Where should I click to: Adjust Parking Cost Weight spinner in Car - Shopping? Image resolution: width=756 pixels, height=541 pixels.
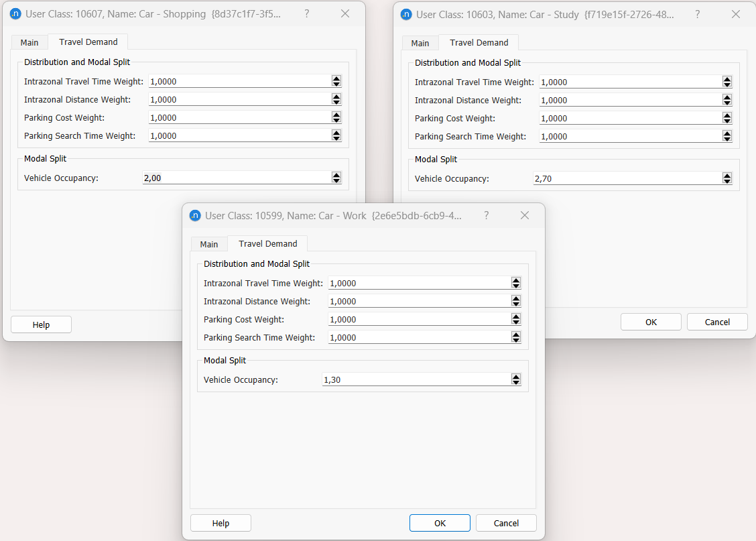tap(336, 117)
